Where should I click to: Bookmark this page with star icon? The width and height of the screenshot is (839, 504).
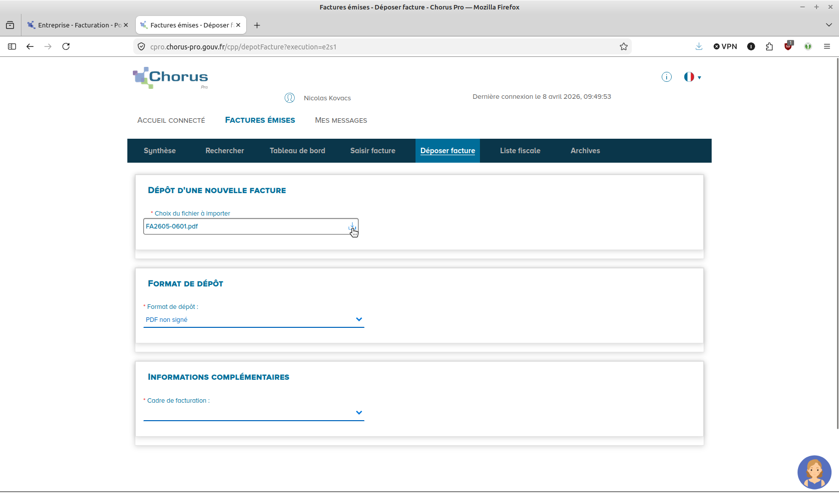pos(624,46)
